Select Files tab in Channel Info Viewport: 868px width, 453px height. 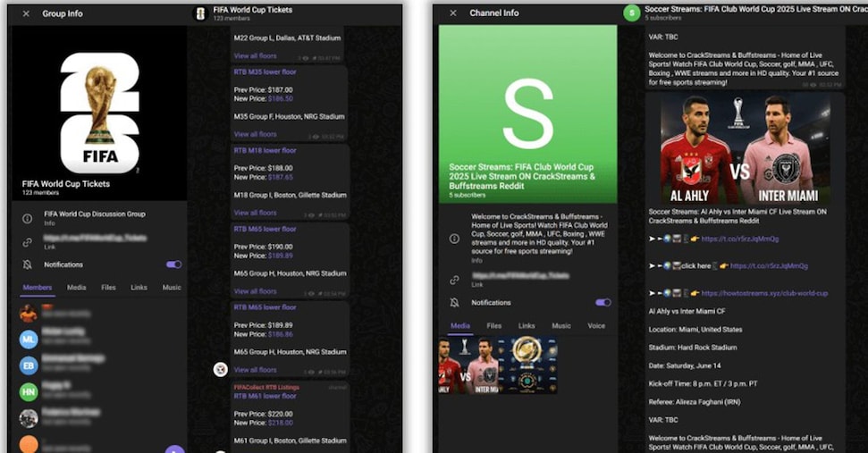coord(493,326)
